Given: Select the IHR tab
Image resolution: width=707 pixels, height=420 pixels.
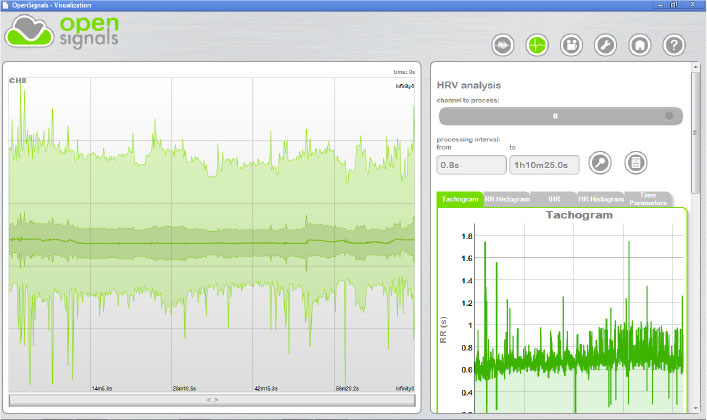Looking at the screenshot, I should 553,199.
